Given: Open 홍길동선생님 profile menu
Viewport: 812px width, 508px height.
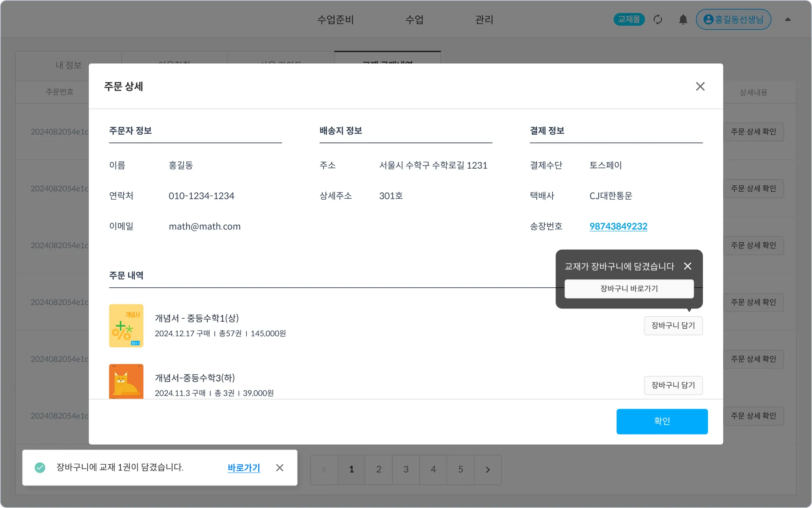Looking at the screenshot, I should 733,19.
